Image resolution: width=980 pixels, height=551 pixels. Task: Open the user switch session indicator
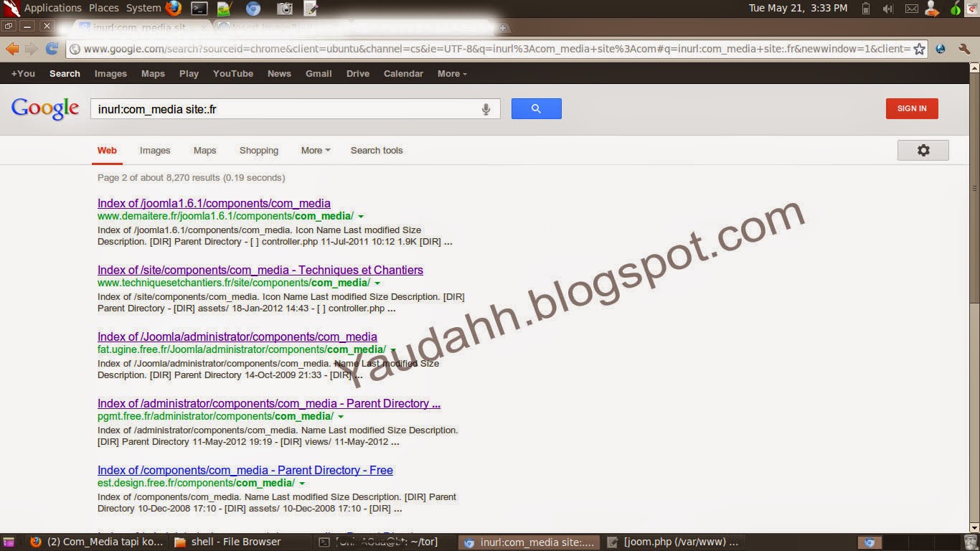(x=932, y=9)
